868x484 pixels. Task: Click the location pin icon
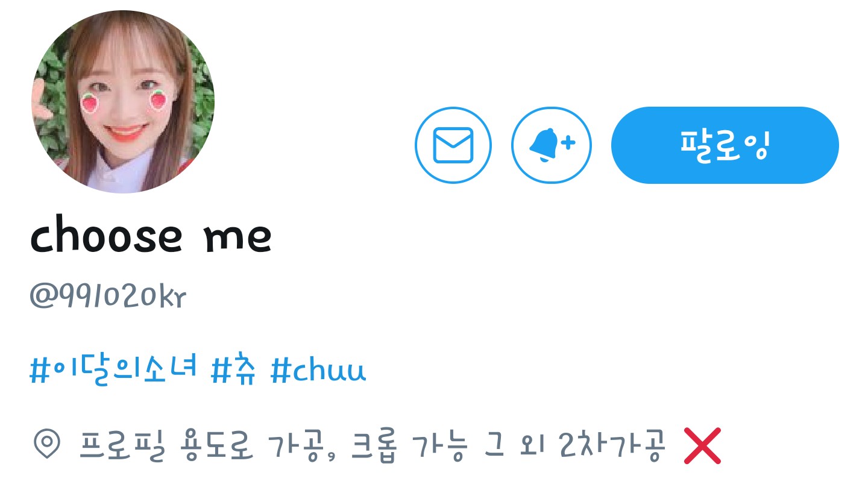click(x=46, y=445)
